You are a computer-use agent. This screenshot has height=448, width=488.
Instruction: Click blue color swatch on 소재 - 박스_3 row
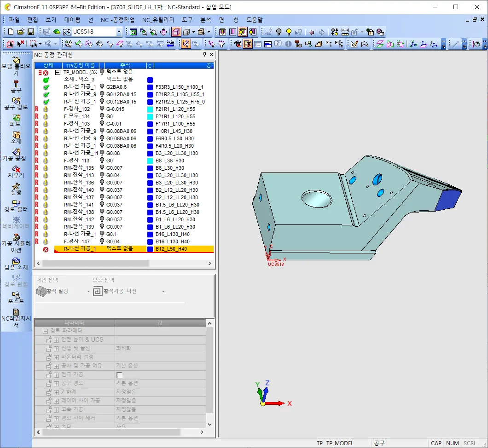click(x=150, y=80)
